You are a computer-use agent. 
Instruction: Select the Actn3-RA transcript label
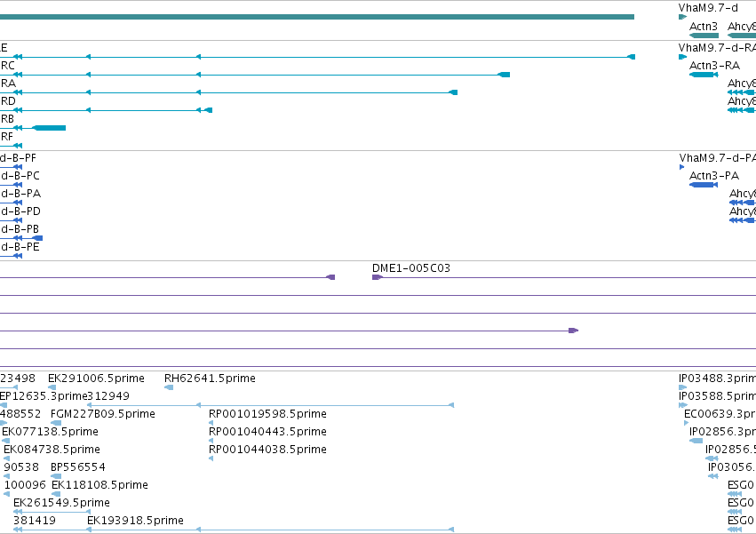(x=714, y=66)
